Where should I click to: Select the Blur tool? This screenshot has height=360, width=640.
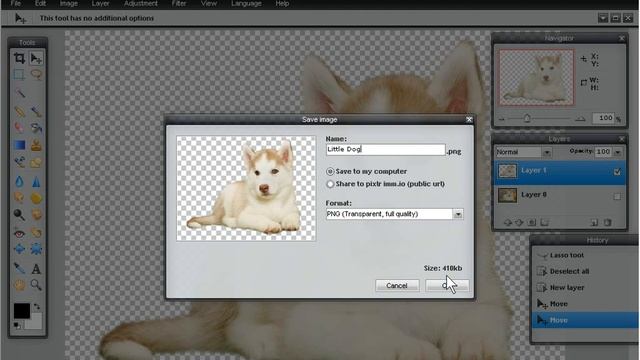coord(19,181)
